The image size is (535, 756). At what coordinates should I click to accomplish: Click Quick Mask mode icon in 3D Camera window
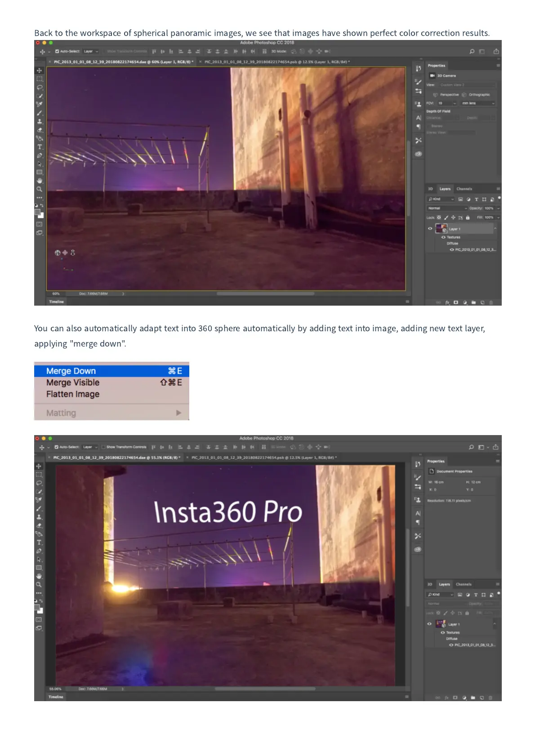(40, 224)
